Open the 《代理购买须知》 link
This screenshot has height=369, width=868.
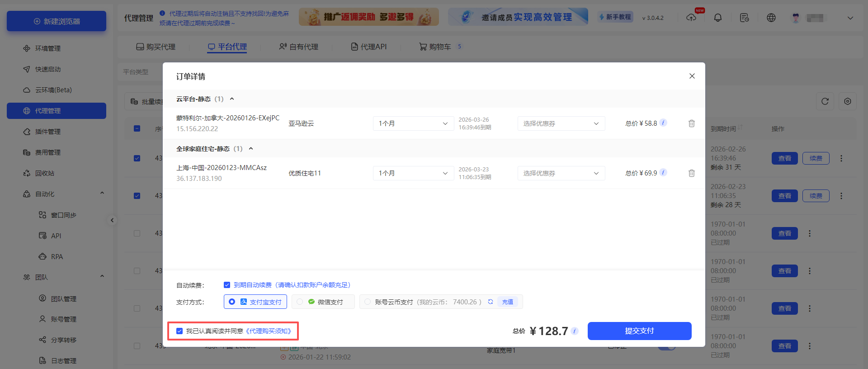point(269,331)
